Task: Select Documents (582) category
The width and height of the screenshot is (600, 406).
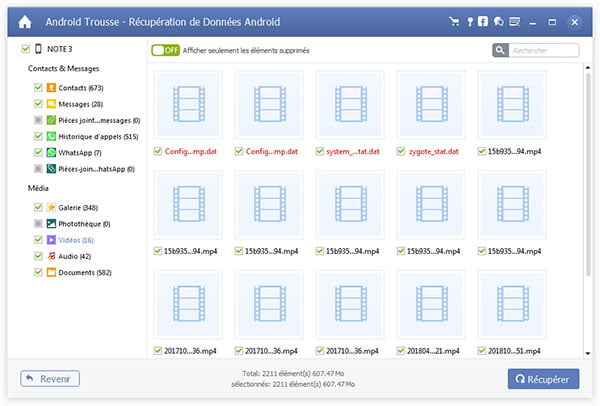Action: coord(82,272)
